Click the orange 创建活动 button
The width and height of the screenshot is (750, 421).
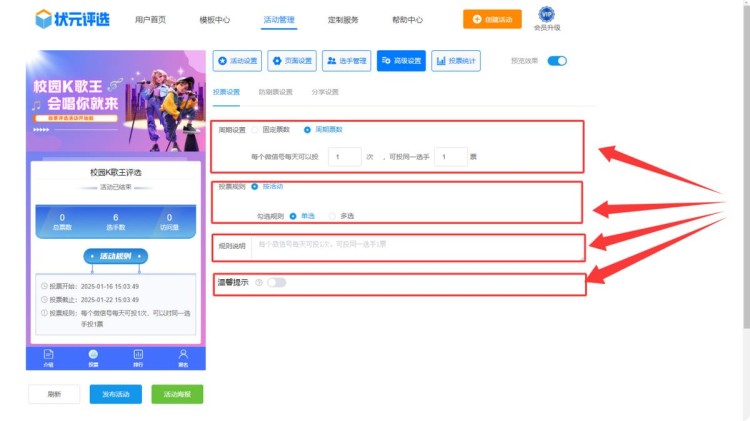click(492, 19)
